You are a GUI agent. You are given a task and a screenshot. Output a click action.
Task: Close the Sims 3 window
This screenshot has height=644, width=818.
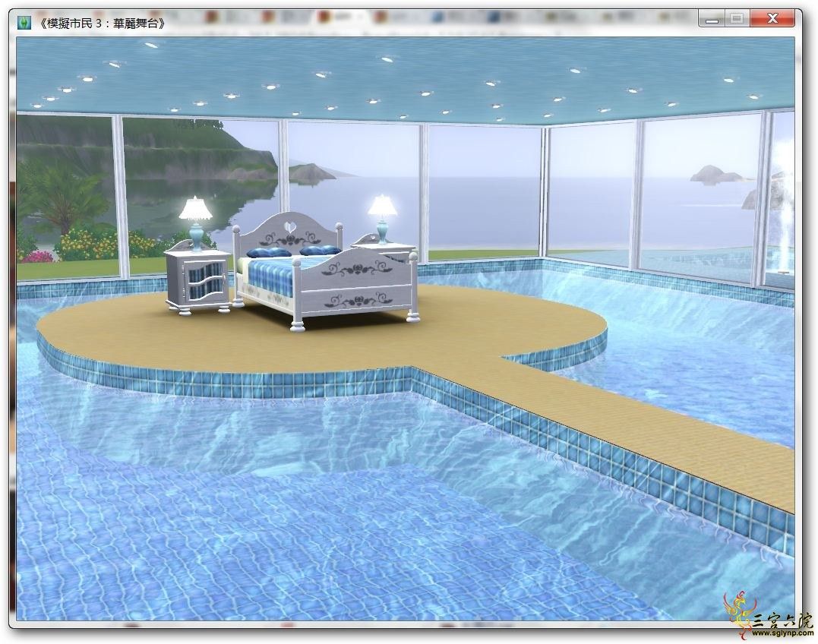[773, 19]
